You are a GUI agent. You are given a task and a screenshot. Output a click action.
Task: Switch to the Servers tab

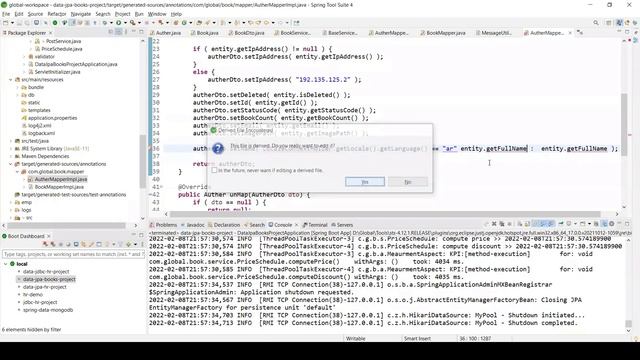pos(342,225)
